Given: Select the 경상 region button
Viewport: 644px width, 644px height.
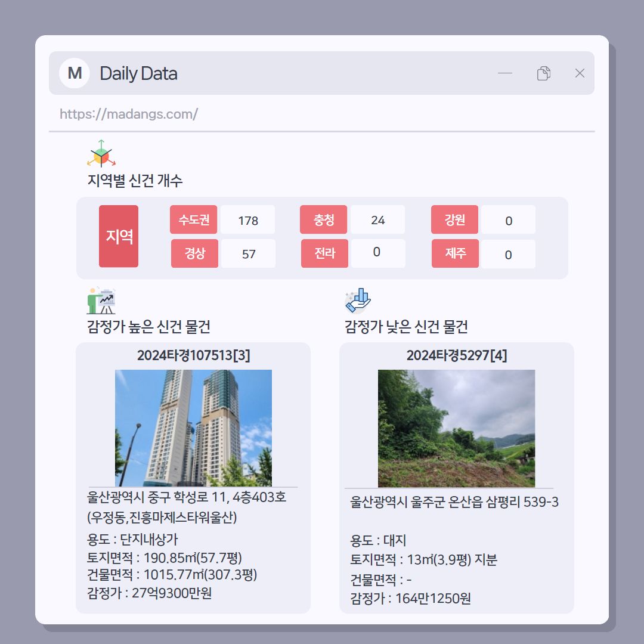Looking at the screenshot, I should (194, 253).
